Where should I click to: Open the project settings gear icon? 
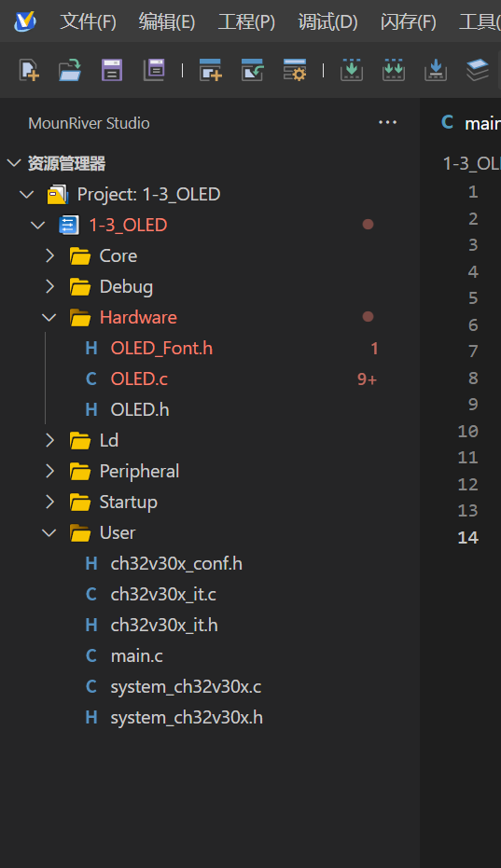(294, 70)
